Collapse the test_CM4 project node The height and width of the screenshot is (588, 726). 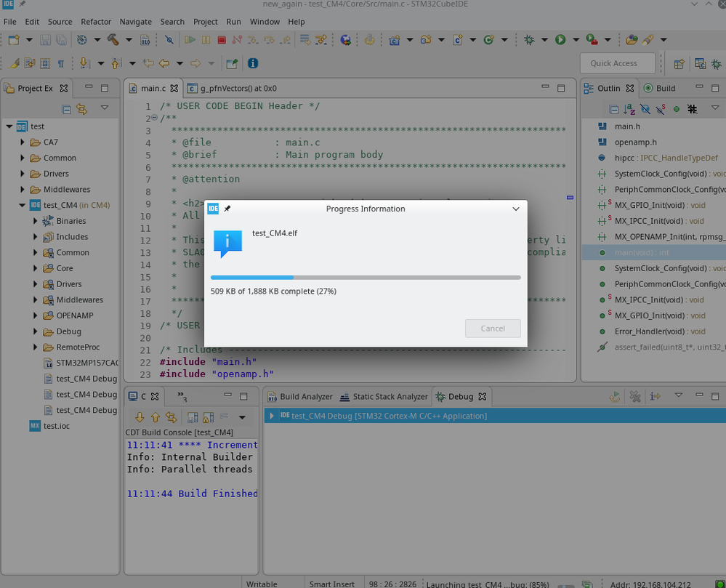pos(22,205)
